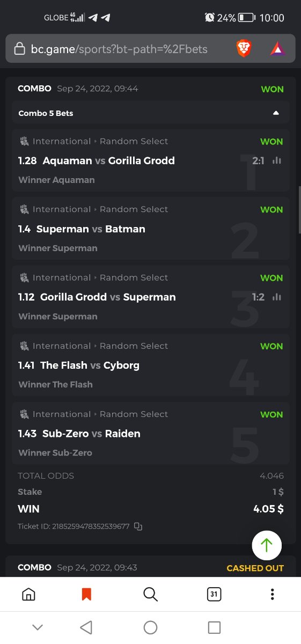Open the Cashed Out combo from 09:43
The width and height of the screenshot is (301, 644).
[x=150, y=567]
